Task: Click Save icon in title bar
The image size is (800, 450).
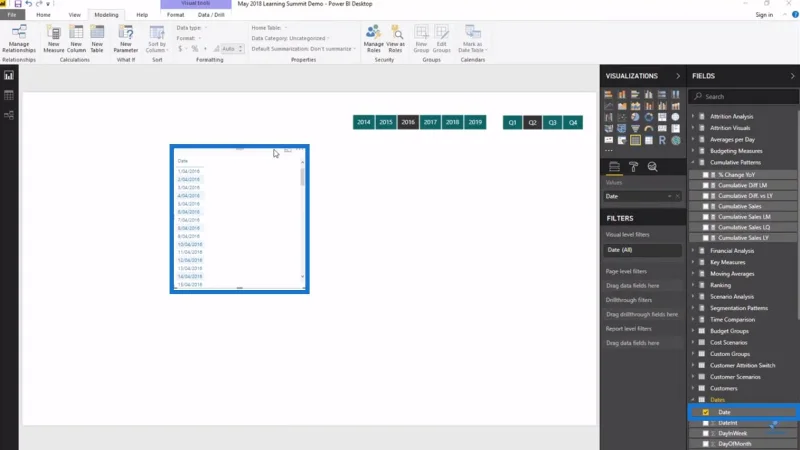Action: click(18, 4)
